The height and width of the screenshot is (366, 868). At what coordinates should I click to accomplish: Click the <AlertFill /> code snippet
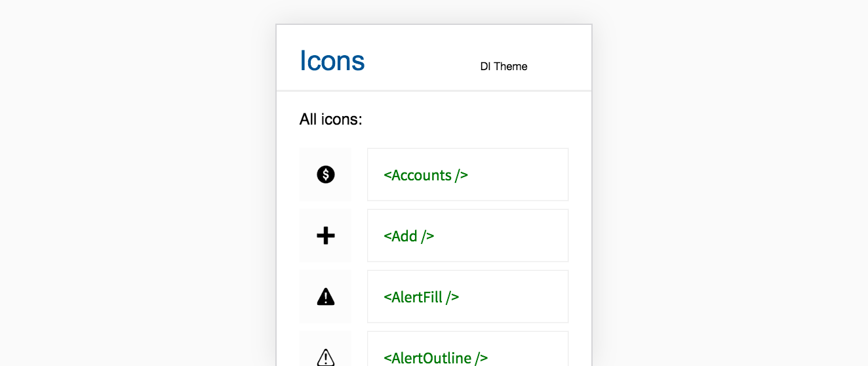coord(421,297)
